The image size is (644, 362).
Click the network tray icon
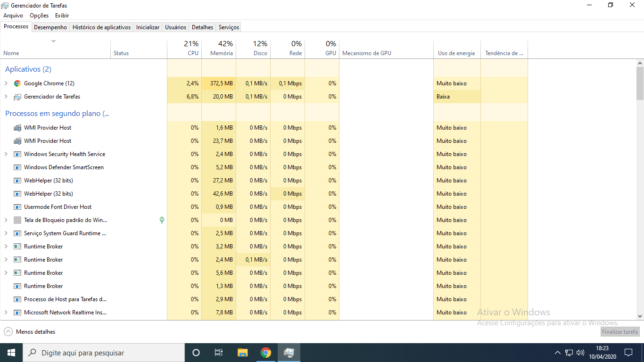click(x=569, y=353)
